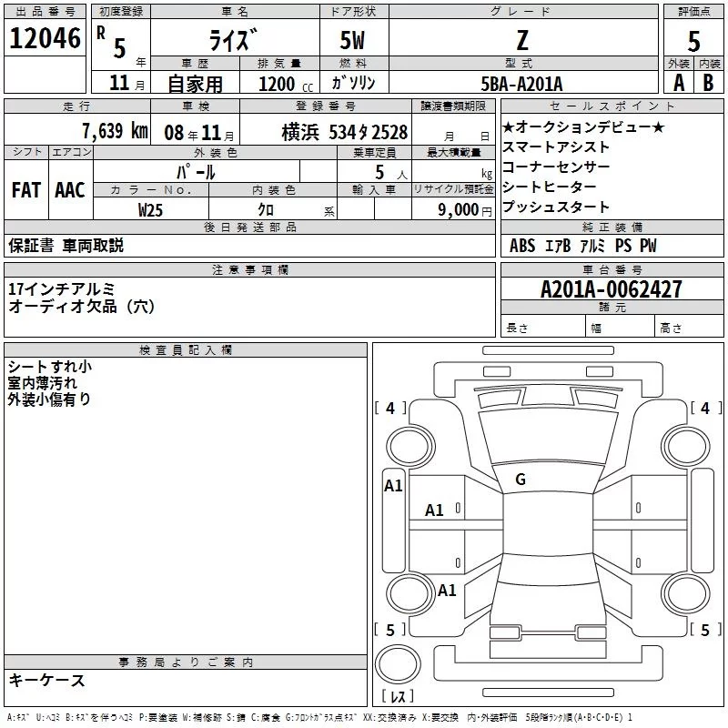Click the G mark on the windshield diagram
The height and width of the screenshot is (728, 728).
pos(521,480)
